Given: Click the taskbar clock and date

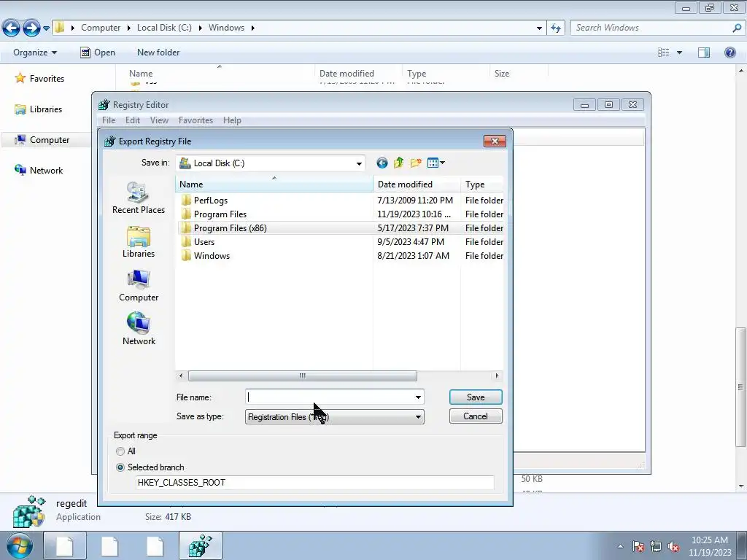Looking at the screenshot, I should click(709, 546).
